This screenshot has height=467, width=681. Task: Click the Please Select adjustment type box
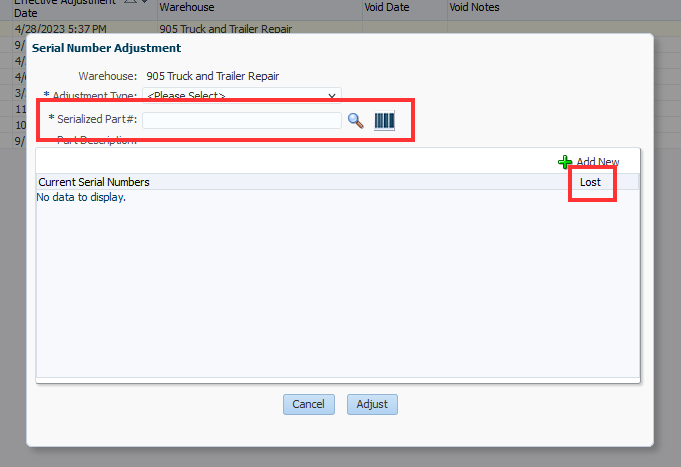click(x=242, y=96)
